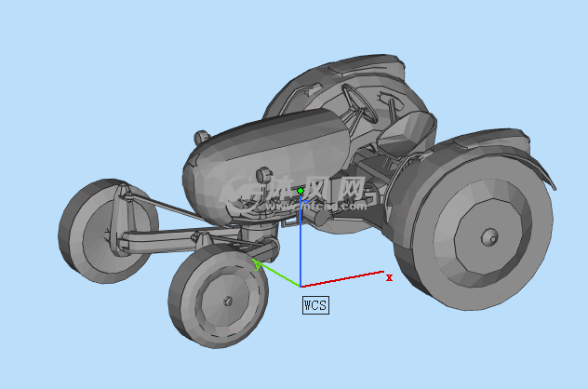Pick the blue vertical Z axis line
The image size is (588, 389).
pos(301,242)
